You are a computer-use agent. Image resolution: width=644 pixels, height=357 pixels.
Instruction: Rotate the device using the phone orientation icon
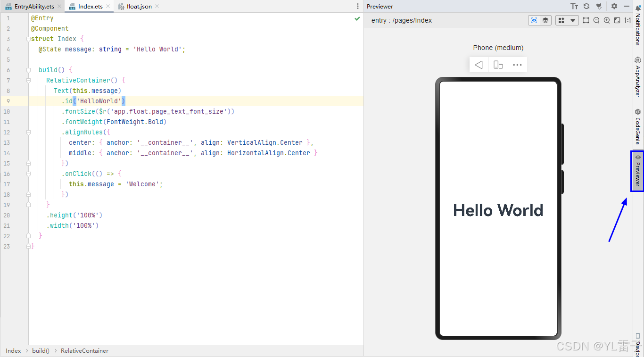498,65
